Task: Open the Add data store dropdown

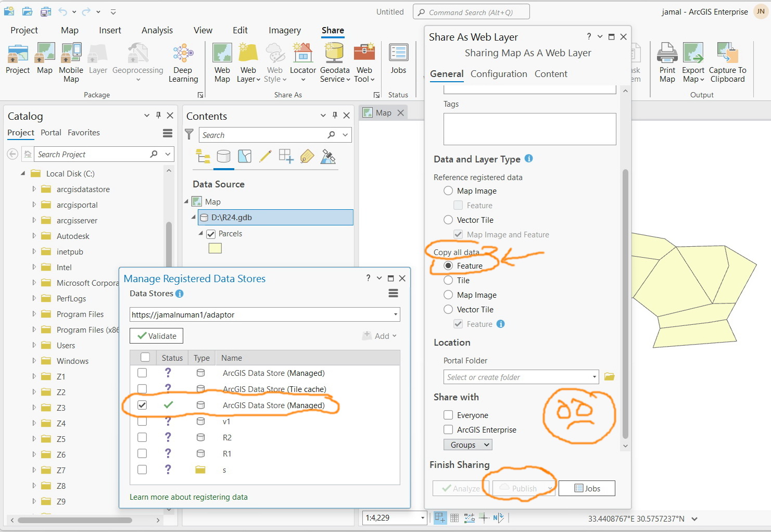Action: pyautogui.click(x=380, y=336)
